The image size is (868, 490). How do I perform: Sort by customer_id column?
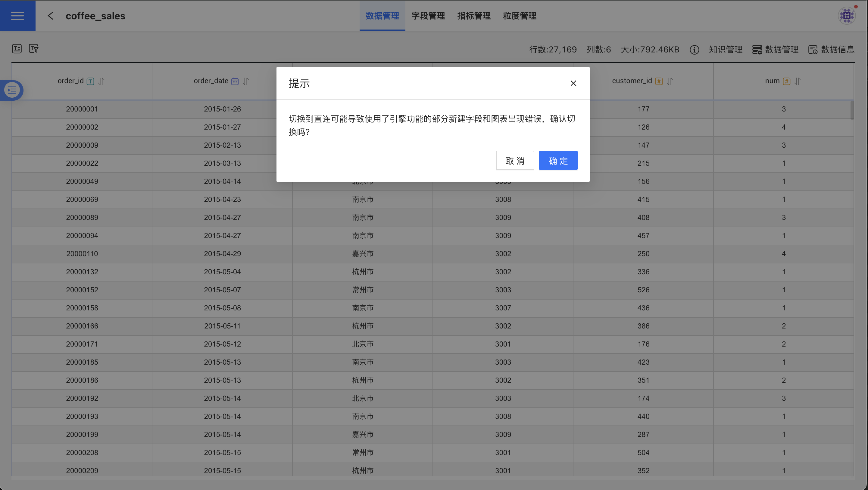coord(670,81)
